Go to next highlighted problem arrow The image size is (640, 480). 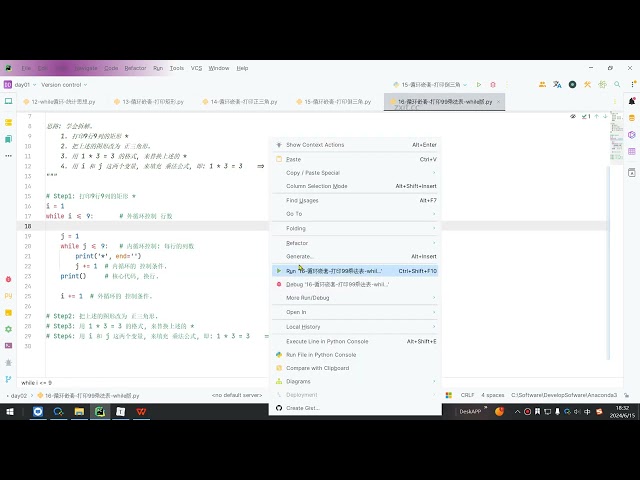point(605,116)
